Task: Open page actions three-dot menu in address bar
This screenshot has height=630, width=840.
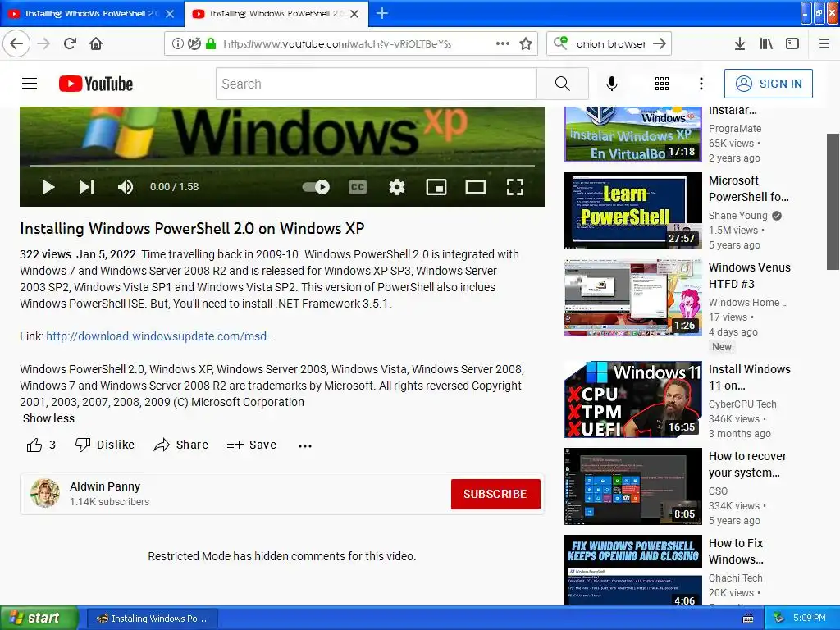Action: 503,43
